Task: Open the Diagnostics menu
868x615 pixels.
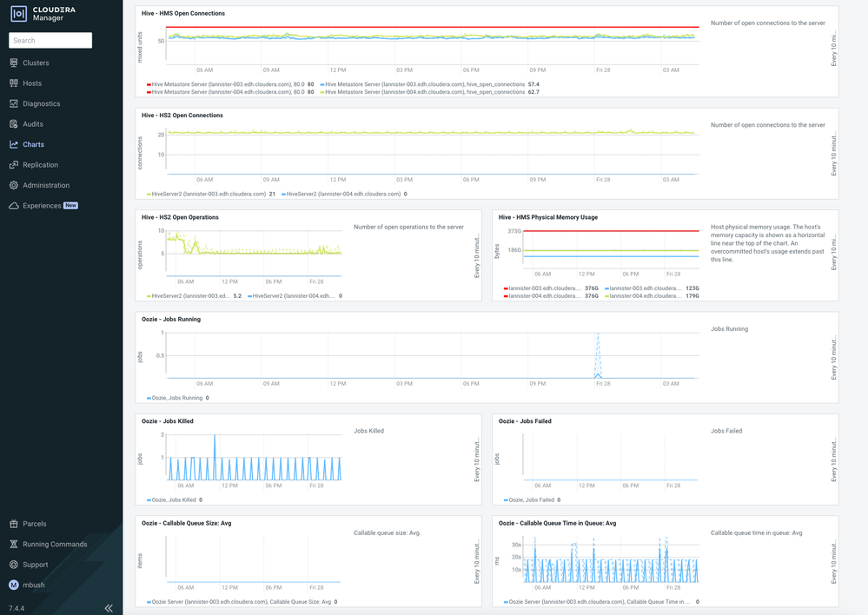Action: [x=42, y=103]
